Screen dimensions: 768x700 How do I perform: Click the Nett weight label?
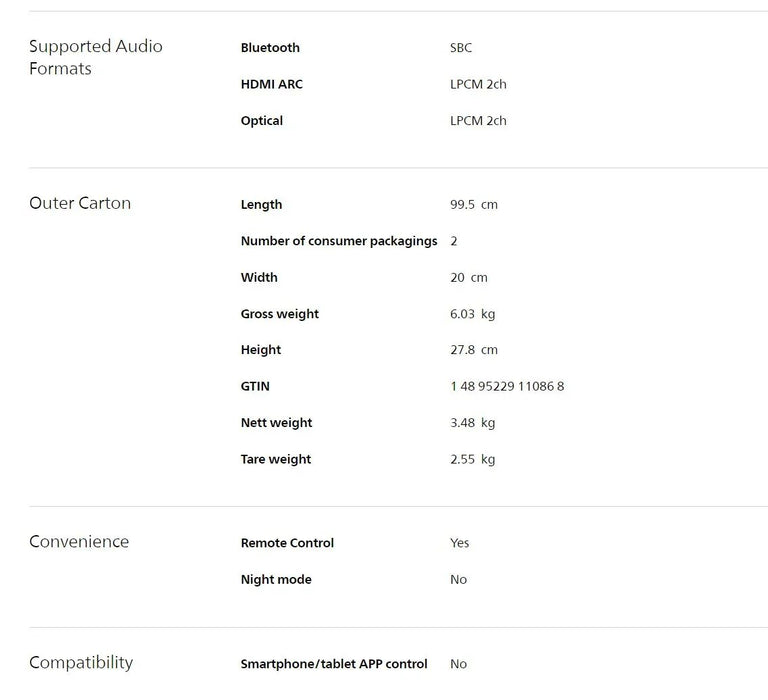276,423
